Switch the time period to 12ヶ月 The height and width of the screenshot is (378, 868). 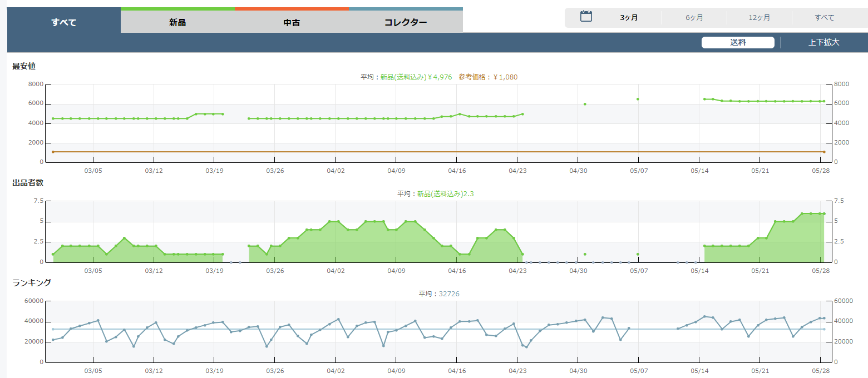[759, 18]
